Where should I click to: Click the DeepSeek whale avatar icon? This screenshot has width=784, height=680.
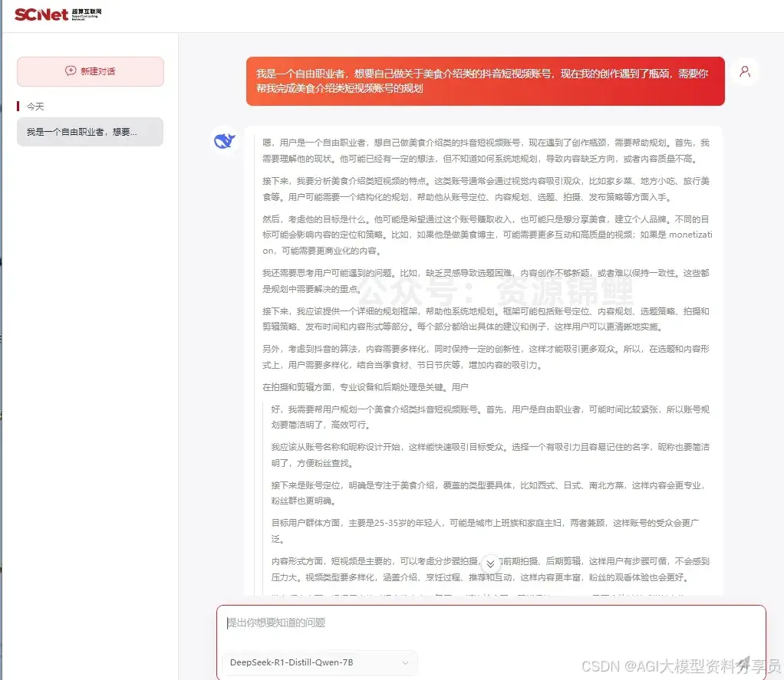pos(225,141)
